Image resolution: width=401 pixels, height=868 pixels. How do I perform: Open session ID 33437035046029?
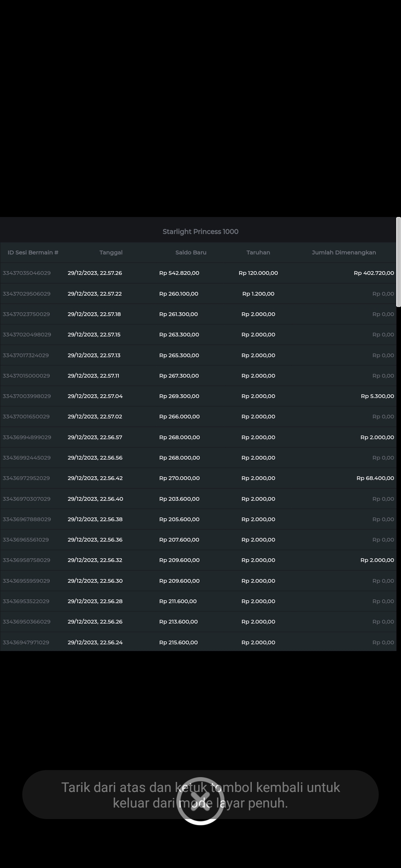point(27,273)
